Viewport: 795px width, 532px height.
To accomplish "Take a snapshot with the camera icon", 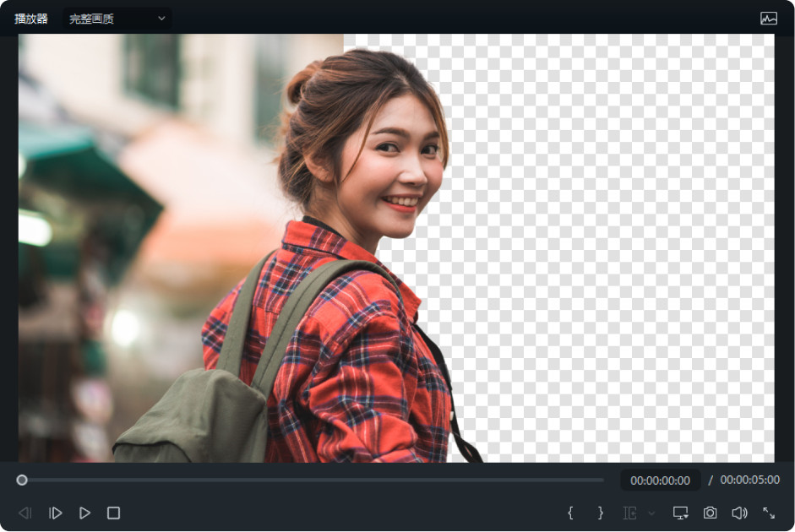I will 710,513.
